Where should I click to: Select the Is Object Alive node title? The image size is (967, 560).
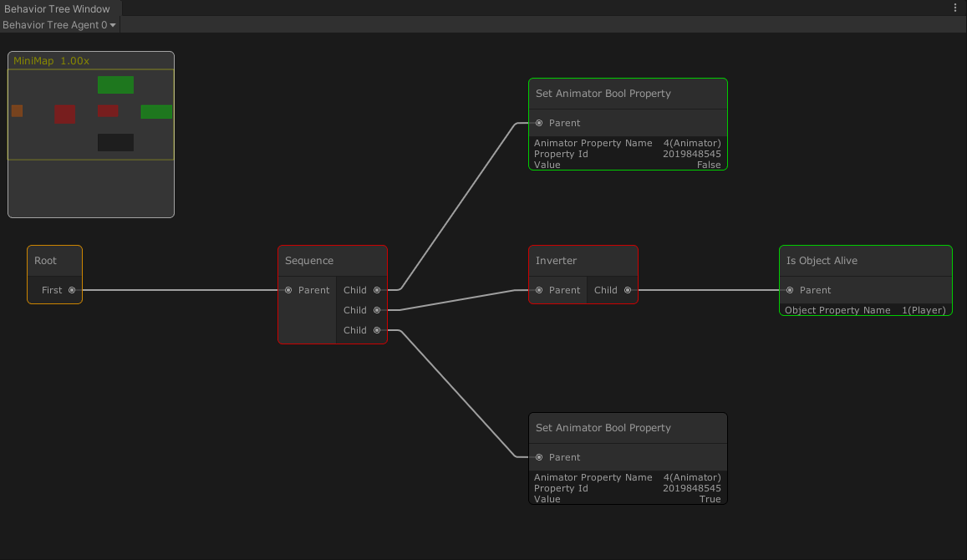click(x=822, y=261)
